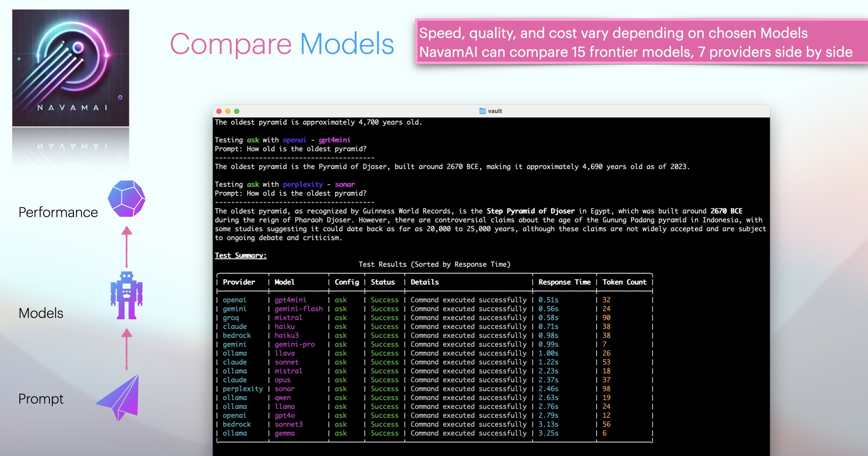Click the '2.46s' response time value
Viewport: 868px width, 456px height.
tap(549, 389)
